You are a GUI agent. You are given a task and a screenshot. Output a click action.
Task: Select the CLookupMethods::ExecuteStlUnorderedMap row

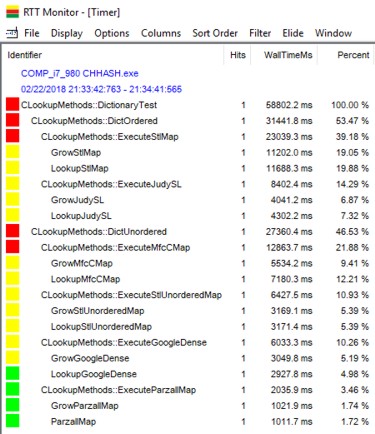(x=188, y=295)
